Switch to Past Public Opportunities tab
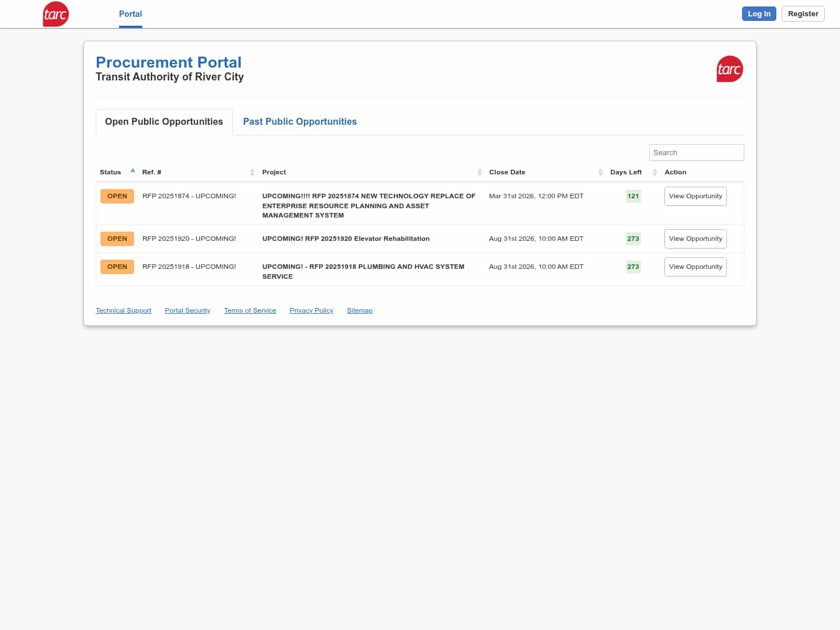 coord(300,121)
